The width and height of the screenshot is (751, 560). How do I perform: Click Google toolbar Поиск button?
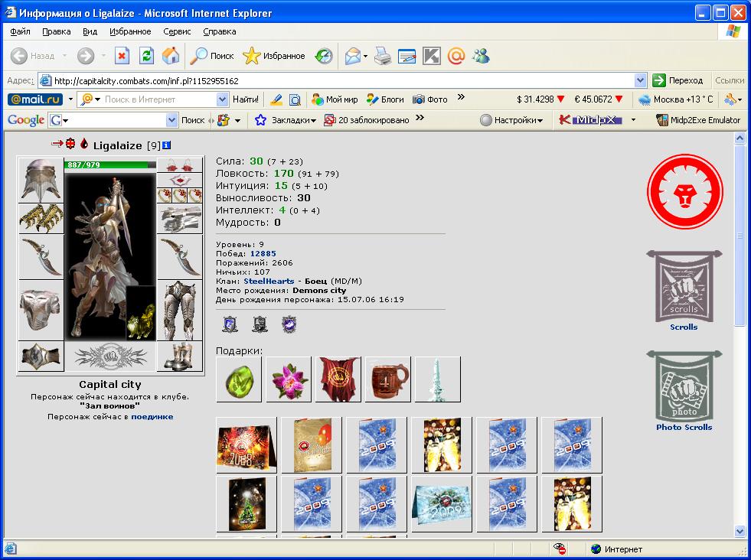193,120
